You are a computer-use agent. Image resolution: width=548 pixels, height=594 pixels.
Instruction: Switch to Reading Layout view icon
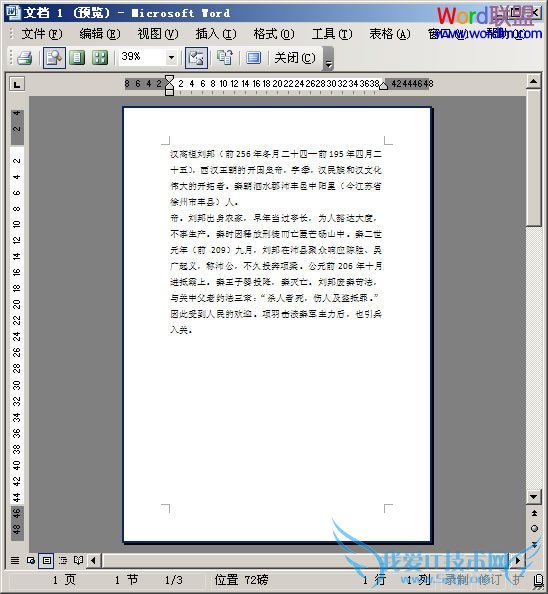[78, 560]
